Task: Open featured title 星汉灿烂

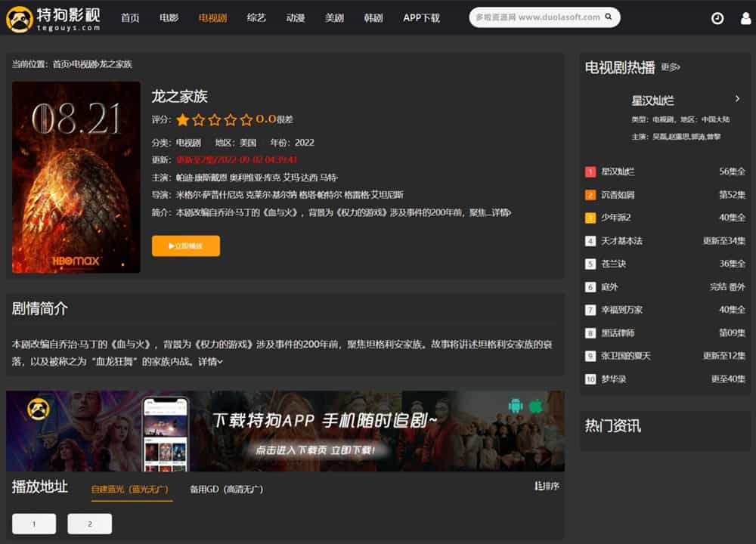Action: click(653, 100)
